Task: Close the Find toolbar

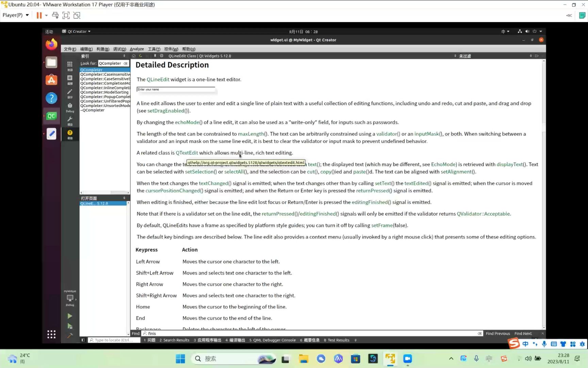Action: [542, 334]
